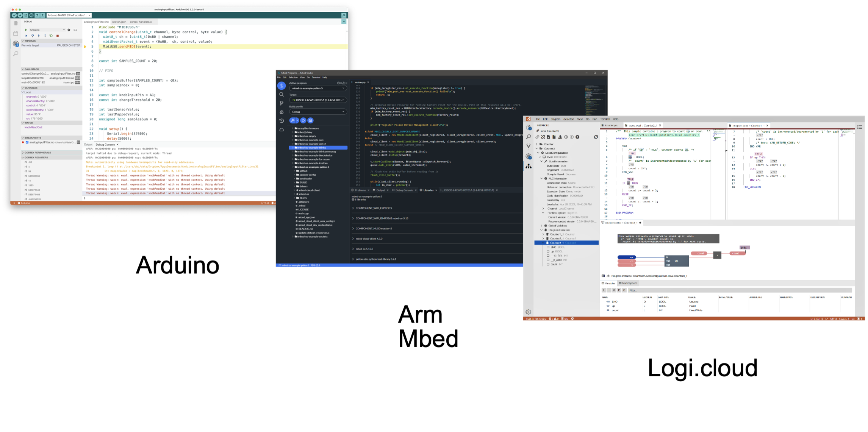Open the Target dropdown in Mbed Studio
This screenshot has width=868, height=432.
coord(318,100)
